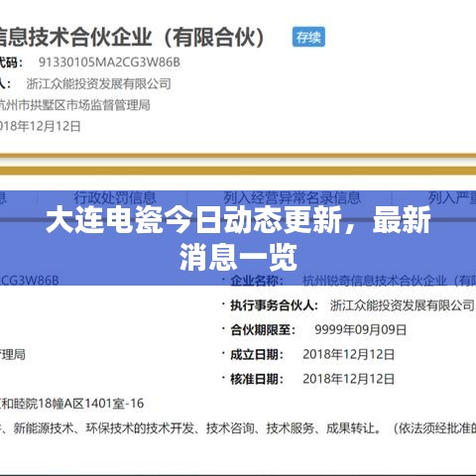Click the 合伙期限至 date 9999年09月09日
The height and width of the screenshot is (476, 476).
360,329
